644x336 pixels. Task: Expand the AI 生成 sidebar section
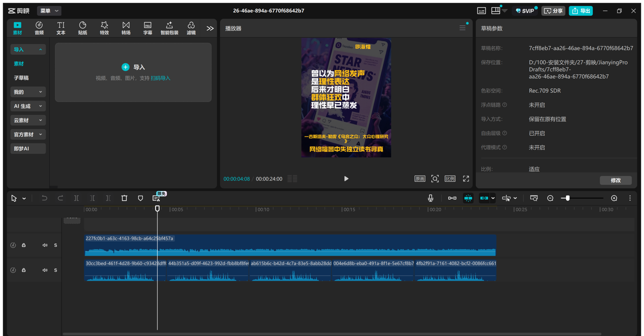pyautogui.click(x=28, y=106)
